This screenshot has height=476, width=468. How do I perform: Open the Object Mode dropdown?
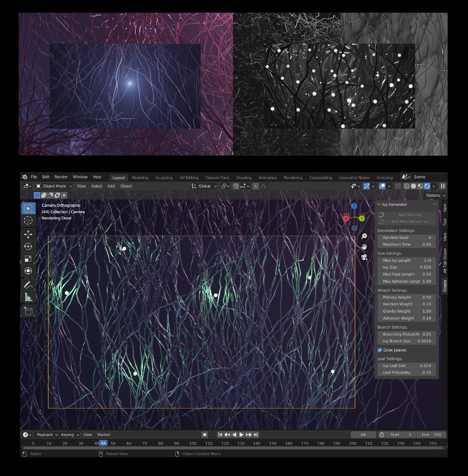click(x=54, y=186)
